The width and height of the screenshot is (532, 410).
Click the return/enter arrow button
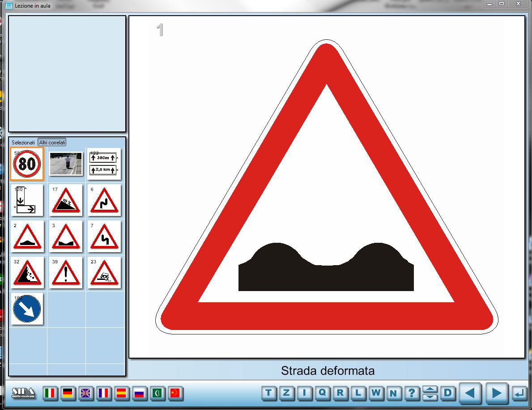tap(519, 393)
